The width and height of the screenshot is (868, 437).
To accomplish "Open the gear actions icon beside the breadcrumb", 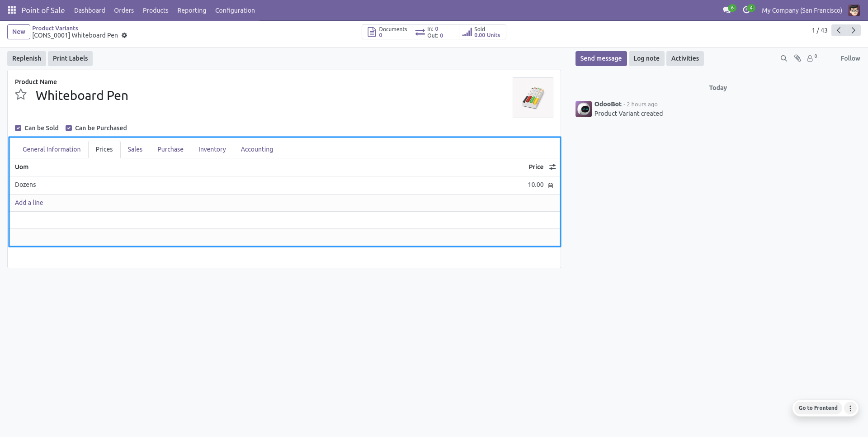I will pyautogui.click(x=124, y=35).
